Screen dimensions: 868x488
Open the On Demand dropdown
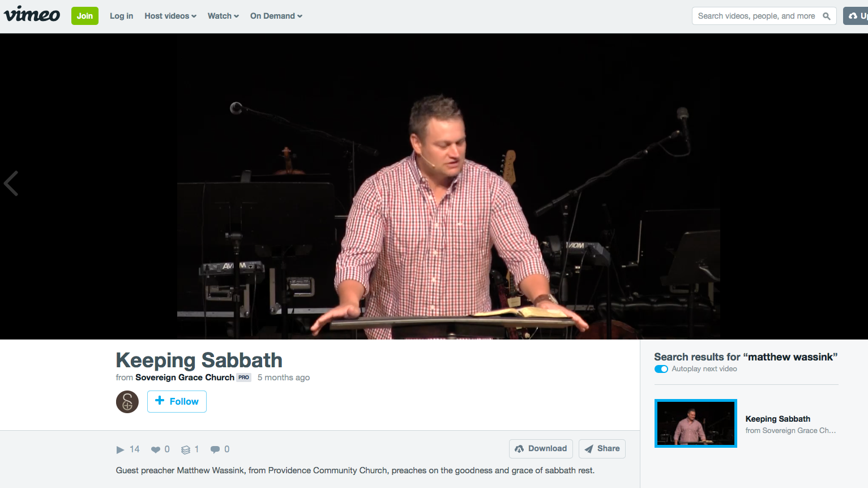276,16
